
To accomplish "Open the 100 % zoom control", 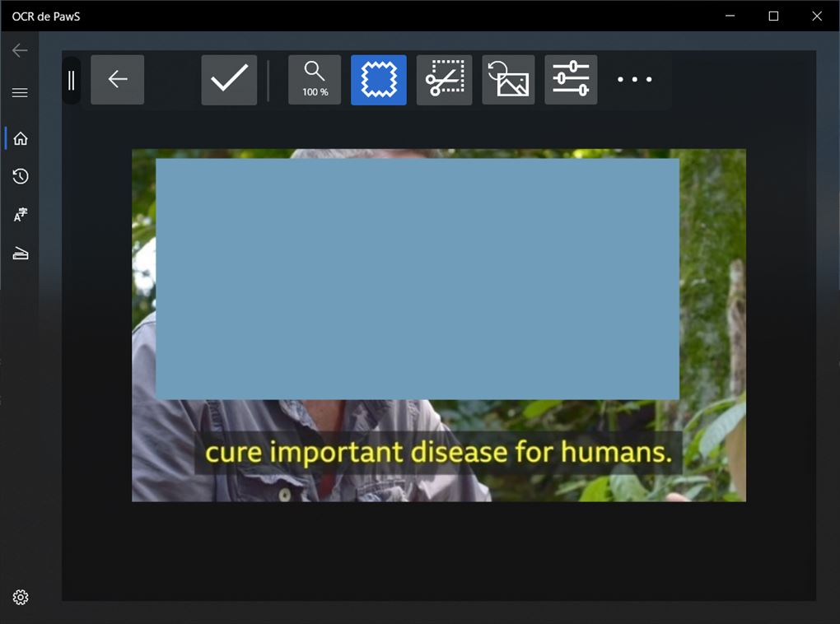I will pos(315,80).
